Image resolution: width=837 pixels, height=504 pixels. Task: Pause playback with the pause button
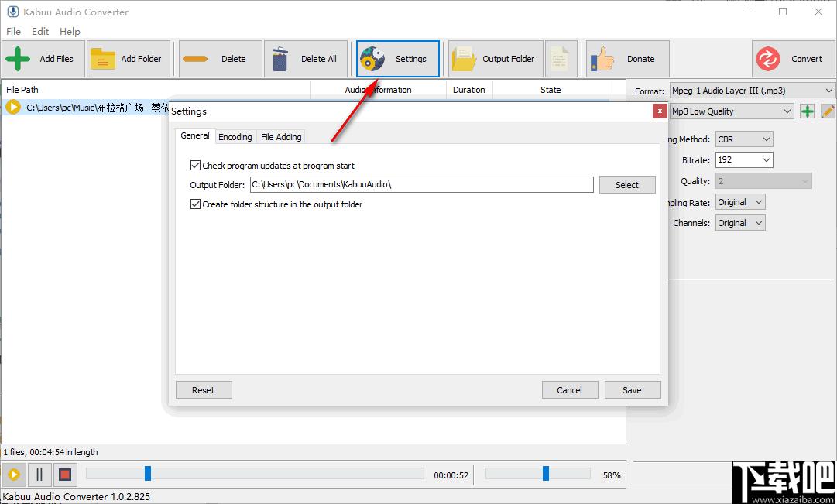coord(39,474)
